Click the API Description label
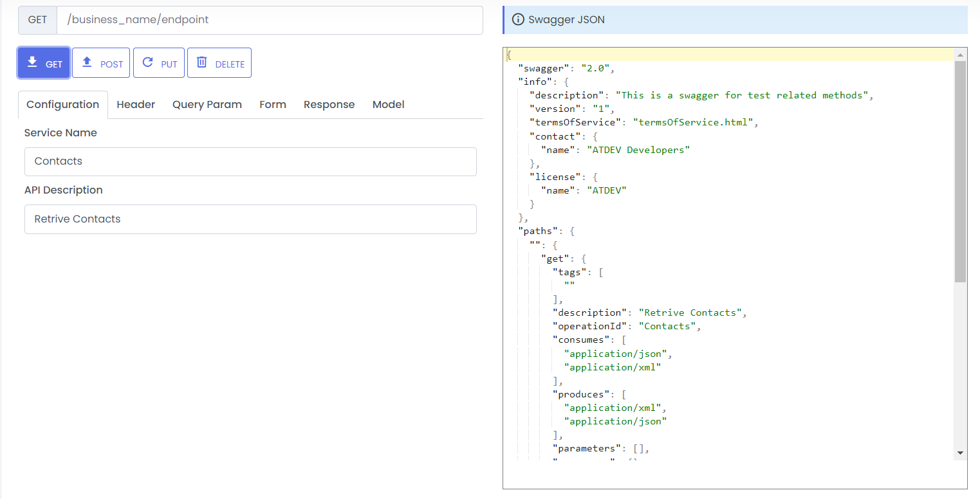 click(x=64, y=190)
